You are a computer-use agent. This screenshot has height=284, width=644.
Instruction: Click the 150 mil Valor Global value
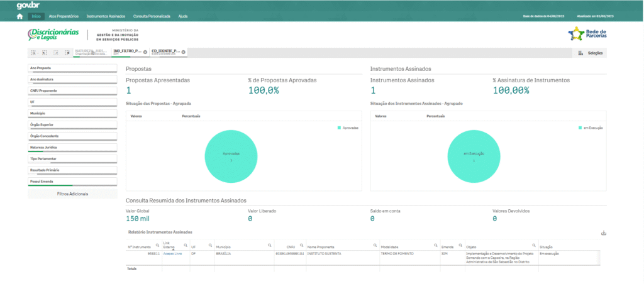[138, 219]
